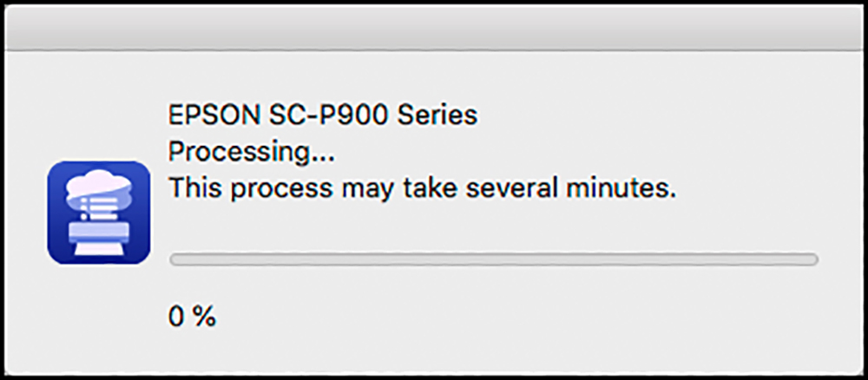Click the paper output tray in the icon
Image resolution: width=868 pixels, height=380 pixels.
coord(99,250)
